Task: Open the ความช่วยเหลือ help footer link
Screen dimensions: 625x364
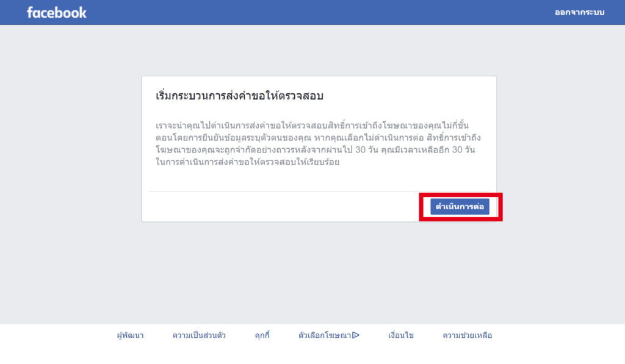Action: (x=467, y=335)
